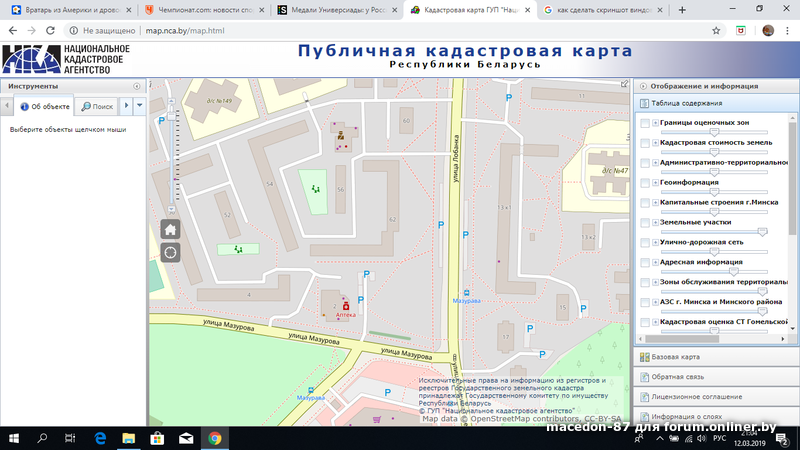Image resolution: width=800 pixels, height=450 pixels.
Task: Tick the Адресная информация layer checkbox
Action: 645,262
